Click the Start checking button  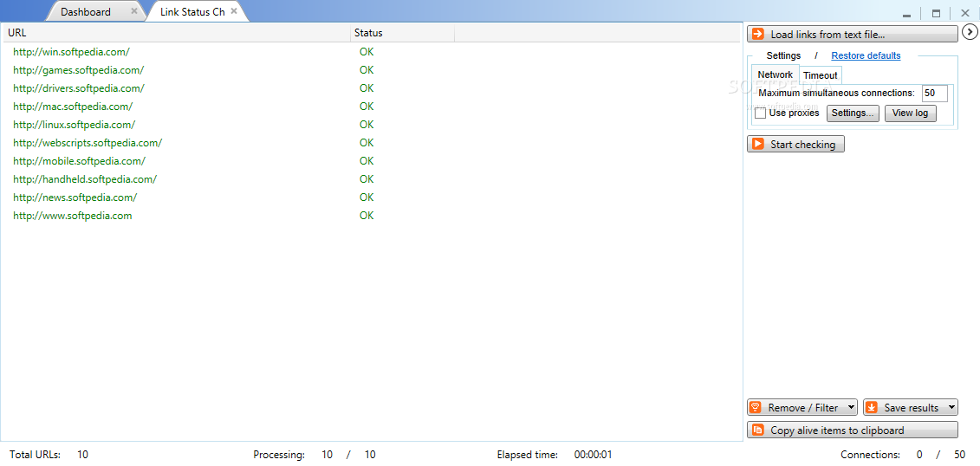coord(795,145)
